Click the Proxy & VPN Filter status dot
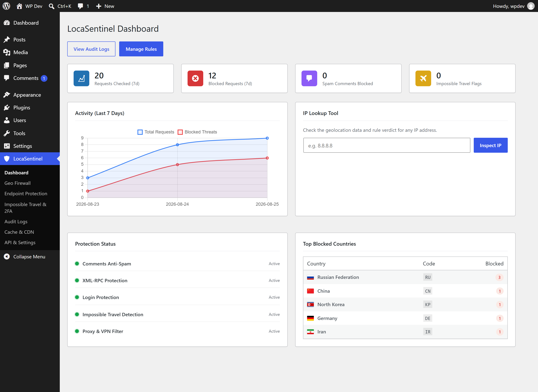538x392 pixels. pyautogui.click(x=77, y=331)
